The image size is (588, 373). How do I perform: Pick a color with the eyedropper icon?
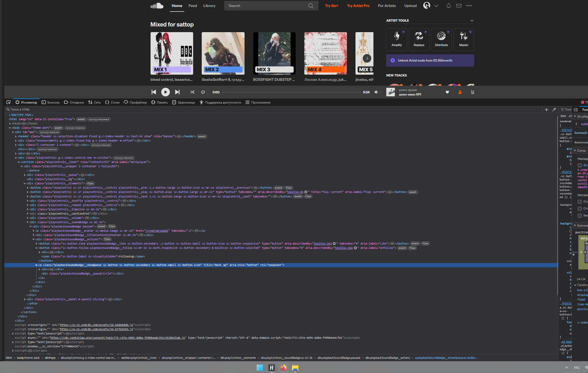pyautogui.click(x=554, y=110)
